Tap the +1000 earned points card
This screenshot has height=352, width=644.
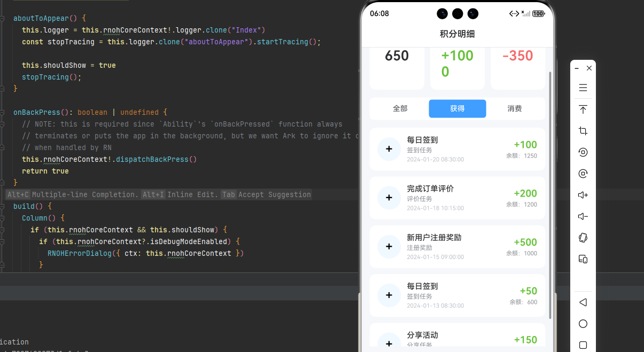coord(457,67)
